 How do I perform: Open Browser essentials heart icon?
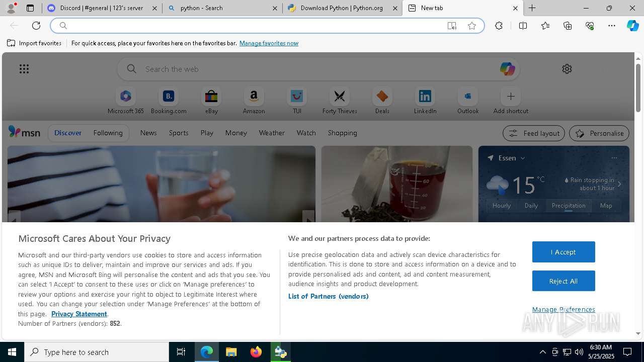point(590,26)
